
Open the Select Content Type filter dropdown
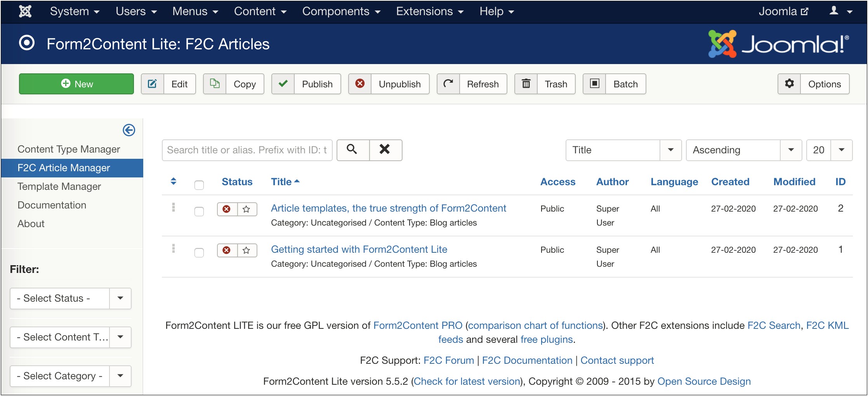pos(71,337)
